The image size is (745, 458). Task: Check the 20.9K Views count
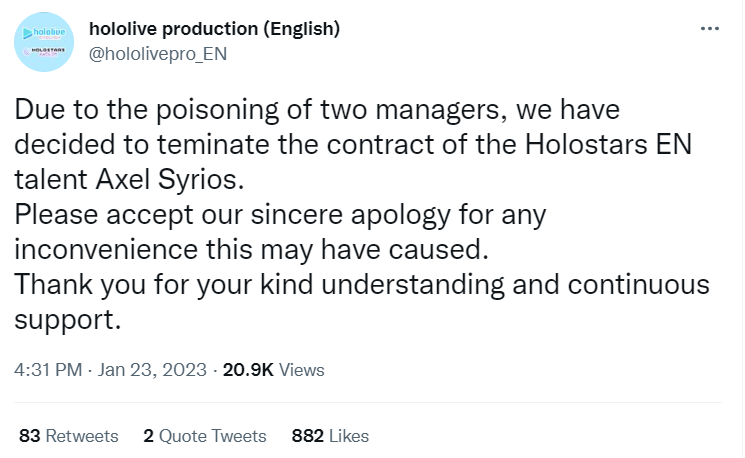point(273,370)
